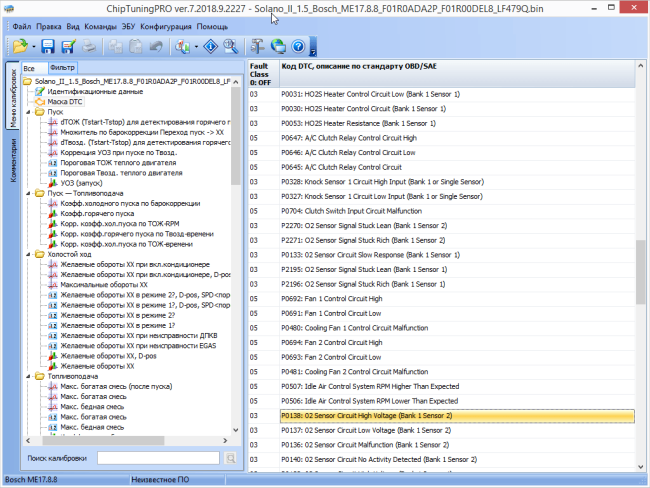Viewport: 650px width, 488px height.
Task: Select Идентификационные данные tree item
Action: (x=95, y=91)
